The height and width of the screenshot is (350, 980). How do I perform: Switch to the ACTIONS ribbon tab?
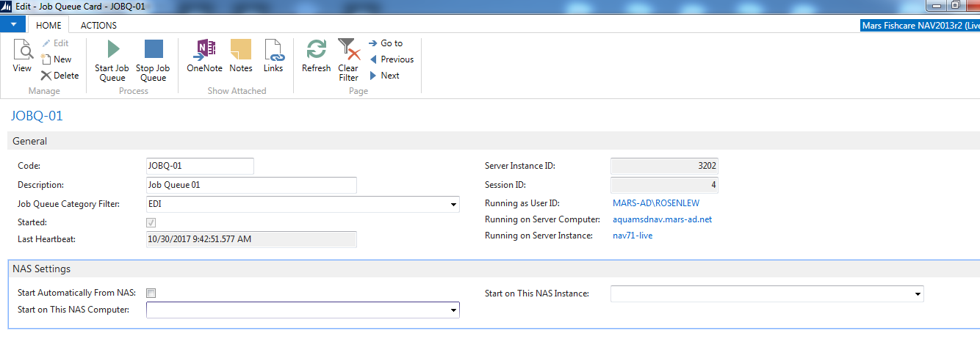[x=98, y=25]
